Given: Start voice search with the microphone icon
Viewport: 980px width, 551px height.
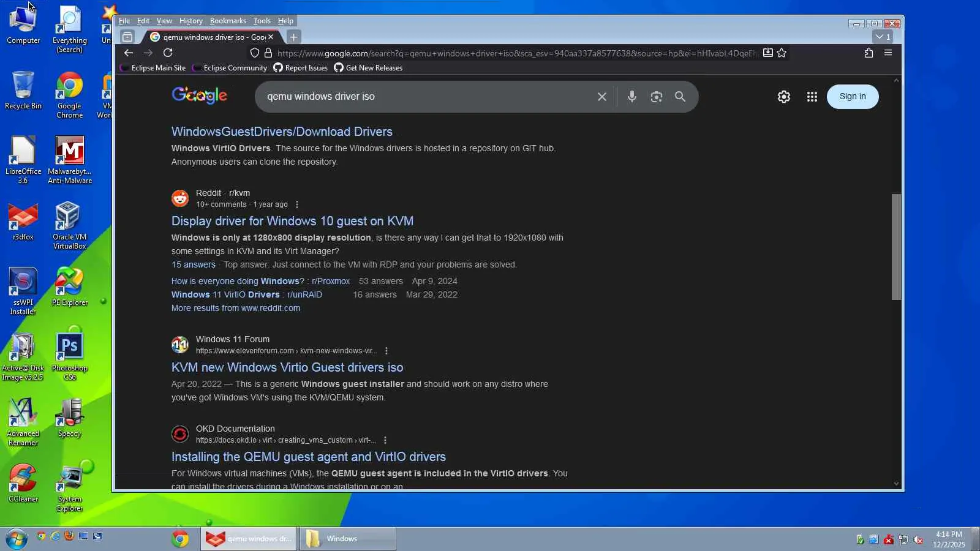Looking at the screenshot, I should pyautogui.click(x=632, y=97).
